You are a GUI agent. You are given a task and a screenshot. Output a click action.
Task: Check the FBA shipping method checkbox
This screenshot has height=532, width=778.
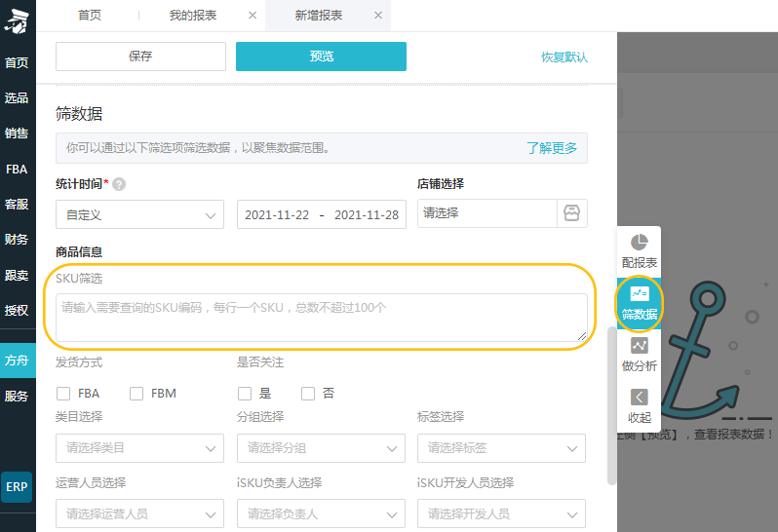pos(63,394)
